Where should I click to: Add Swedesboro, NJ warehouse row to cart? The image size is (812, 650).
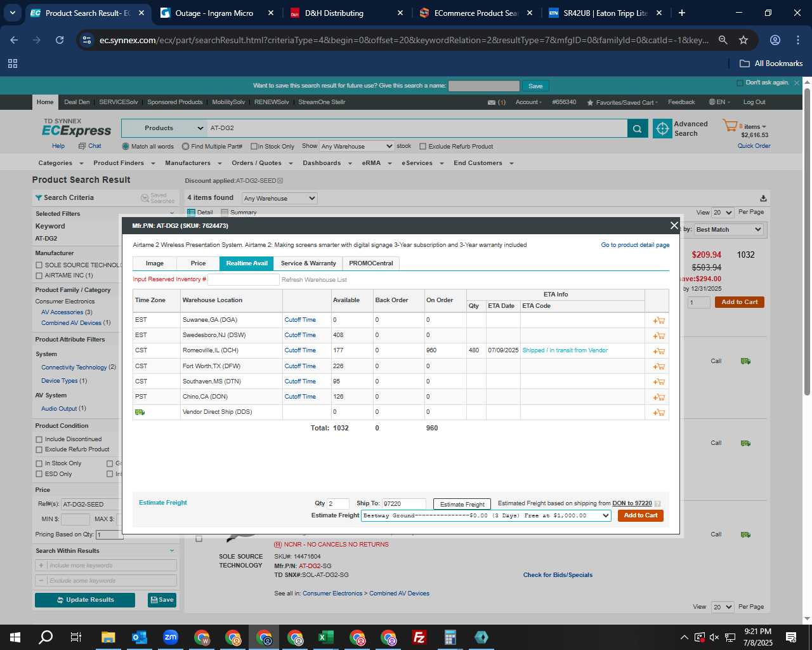coord(658,336)
